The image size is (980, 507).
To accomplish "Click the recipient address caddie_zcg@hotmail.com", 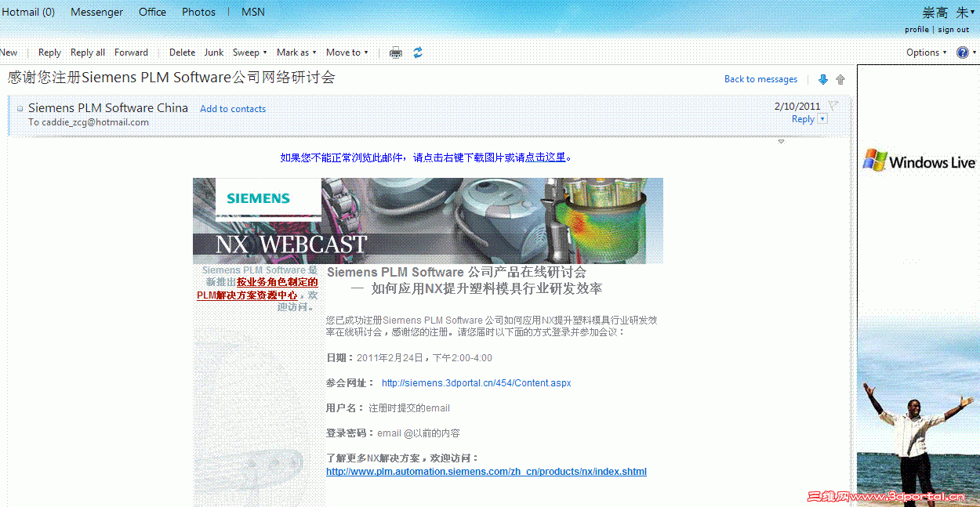I will [95, 122].
